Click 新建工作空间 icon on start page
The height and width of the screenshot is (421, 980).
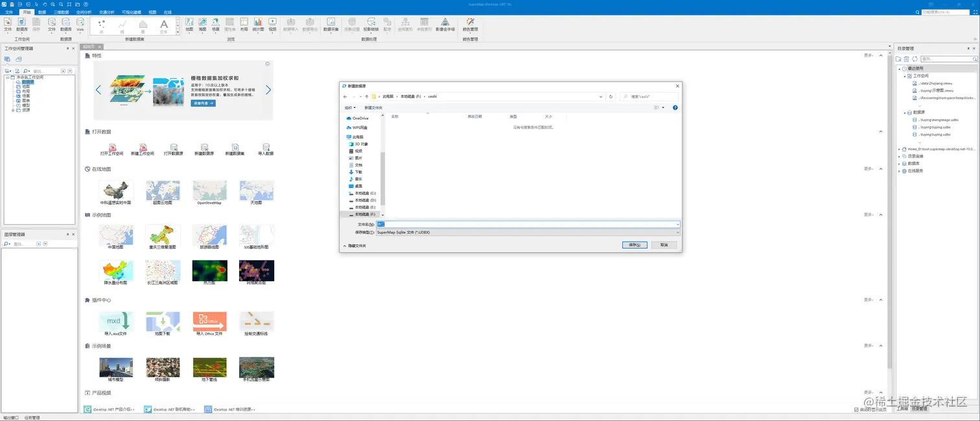(143, 150)
